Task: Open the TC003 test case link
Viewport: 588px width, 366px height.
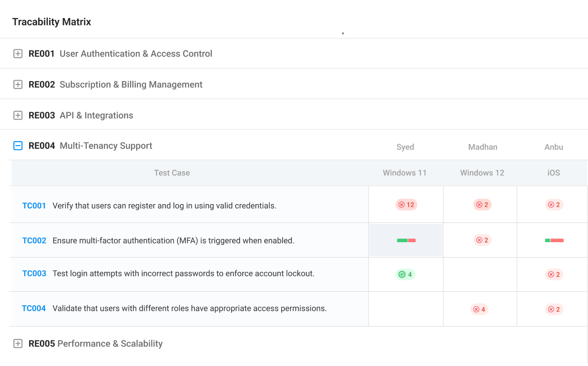Action: [34, 274]
